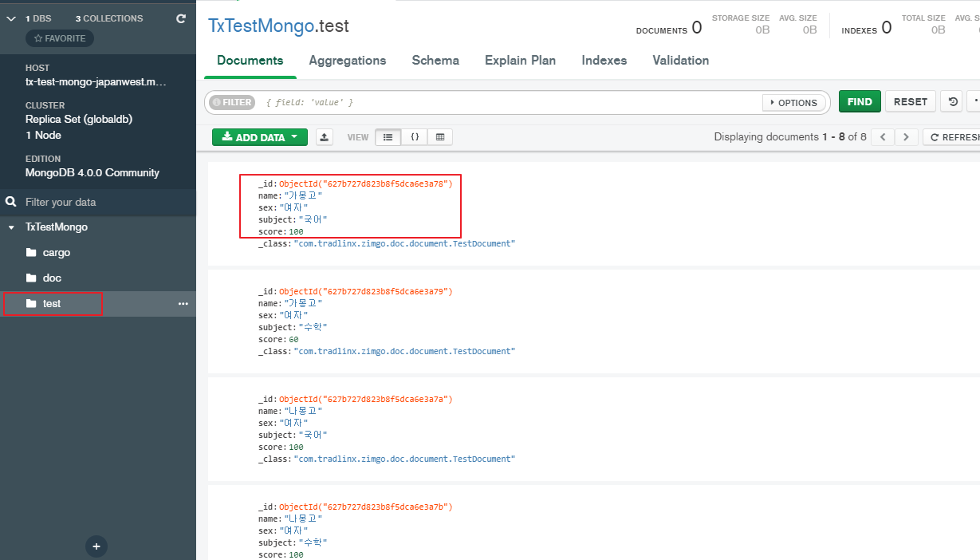Click the _class value of the first document
Viewport: 980px width, 560px height.
tap(404, 243)
